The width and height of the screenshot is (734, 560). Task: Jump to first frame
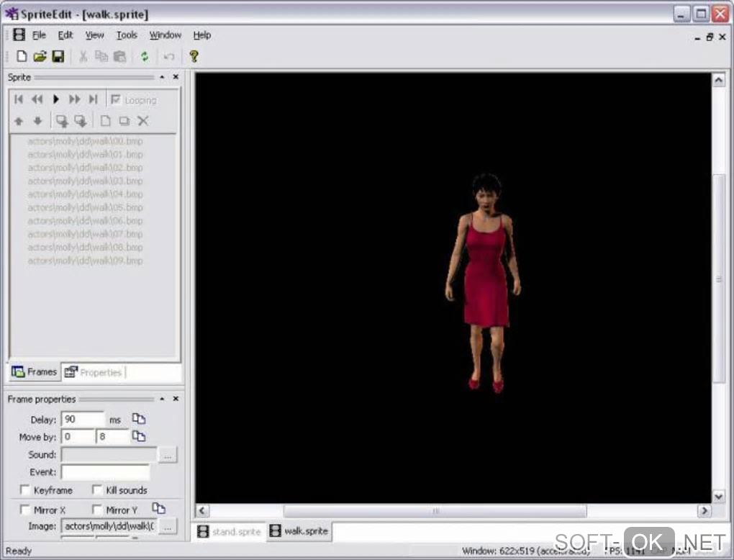pos(19,99)
